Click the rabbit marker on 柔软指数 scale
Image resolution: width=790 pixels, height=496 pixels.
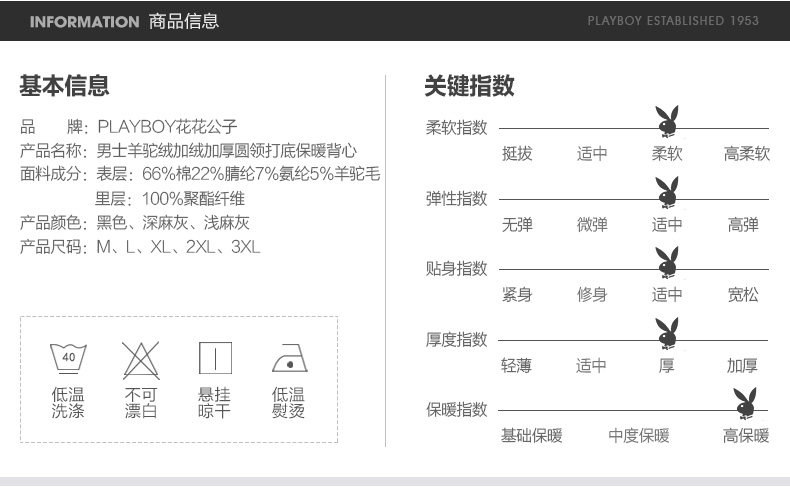[x=667, y=121]
